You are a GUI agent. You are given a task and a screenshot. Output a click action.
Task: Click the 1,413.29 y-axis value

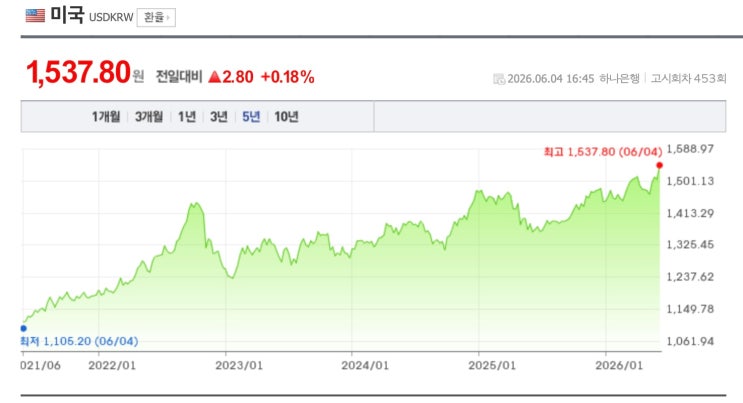[690, 213]
